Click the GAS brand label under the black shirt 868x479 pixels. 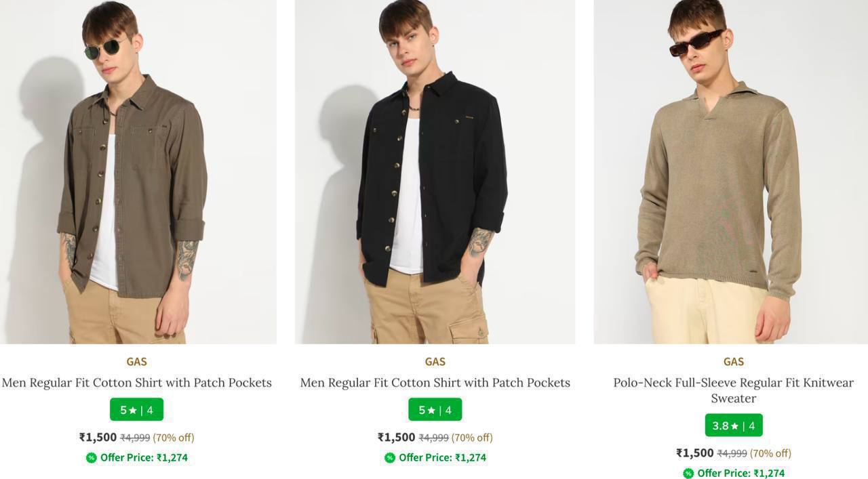pyautogui.click(x=435, y=362)
